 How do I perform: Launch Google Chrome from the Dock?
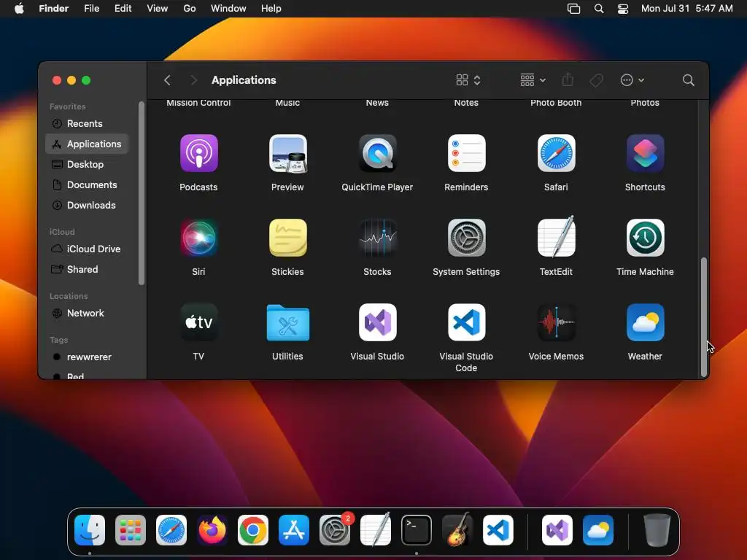tap(253, 530)
